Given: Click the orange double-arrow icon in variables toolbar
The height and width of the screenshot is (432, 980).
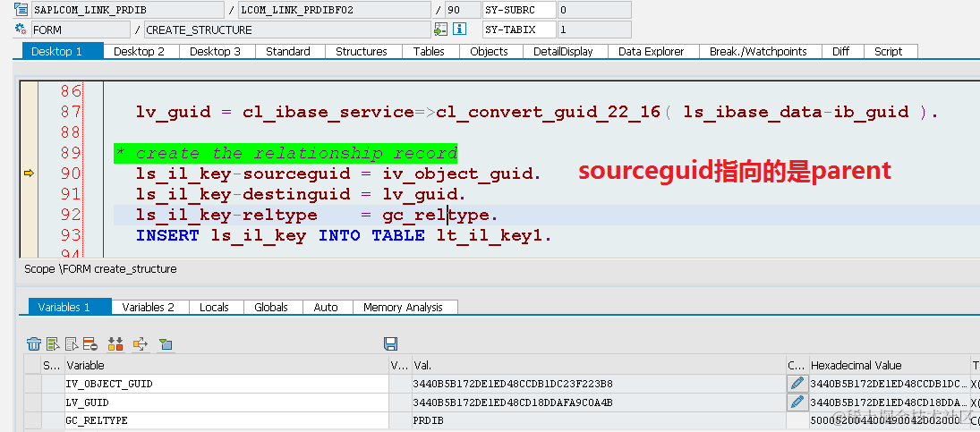Looking at the screenshot, I should click(x=115, y=343).
